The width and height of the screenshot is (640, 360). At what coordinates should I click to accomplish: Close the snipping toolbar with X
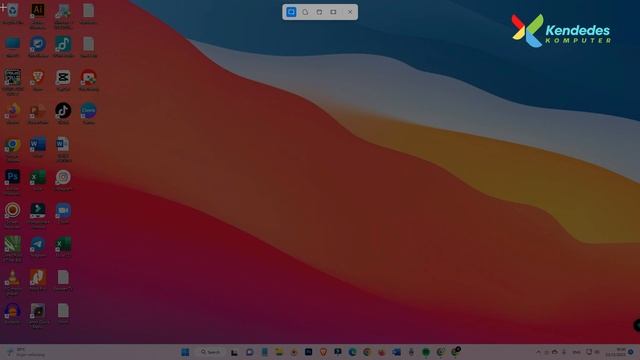[x=350, y=12]
